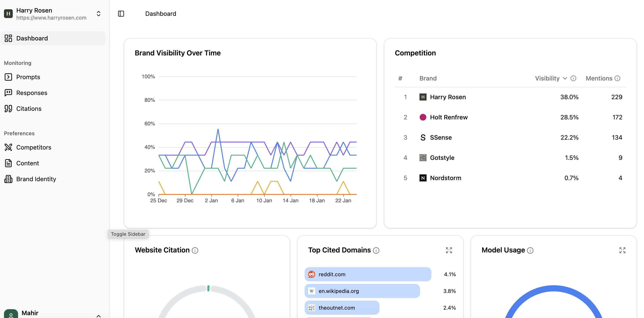Screen dimensions: 644x318
Task: Click the Website Citation info icon
Action: 195,250
